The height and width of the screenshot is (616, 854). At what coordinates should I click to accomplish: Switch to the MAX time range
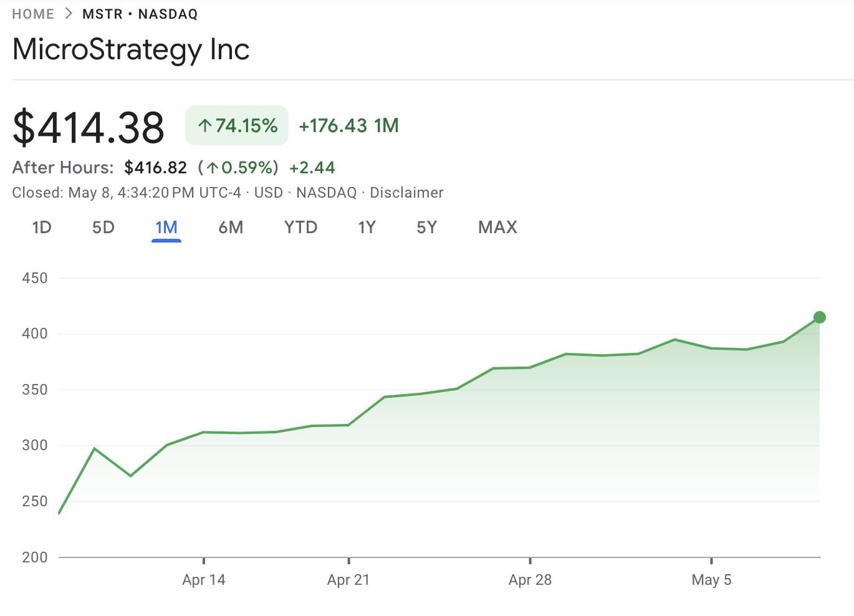tap(497, 228)
